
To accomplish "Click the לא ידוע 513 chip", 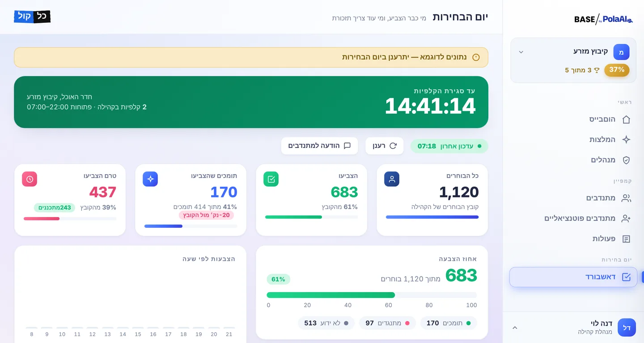I will point(326,323).
